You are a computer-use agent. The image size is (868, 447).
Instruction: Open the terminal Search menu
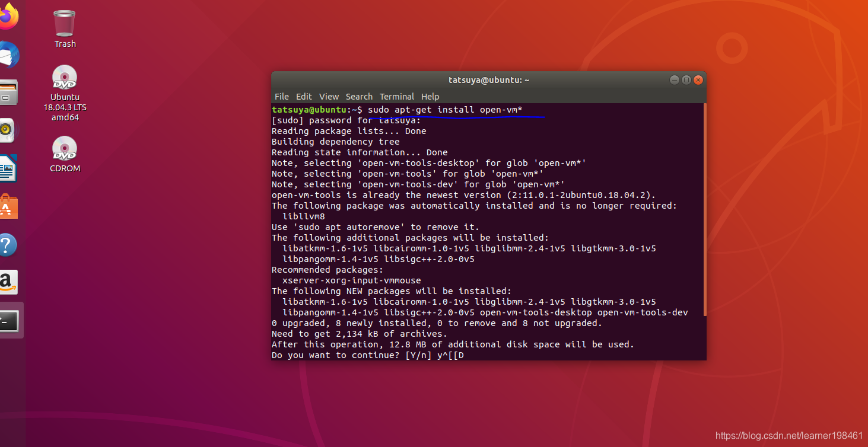coord(359,97)
